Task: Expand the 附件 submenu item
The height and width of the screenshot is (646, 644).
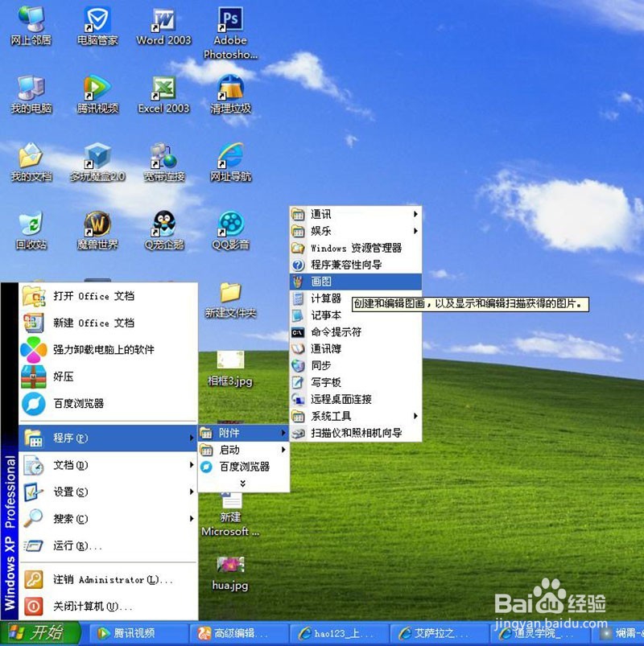Action: (x=244, y=433)
